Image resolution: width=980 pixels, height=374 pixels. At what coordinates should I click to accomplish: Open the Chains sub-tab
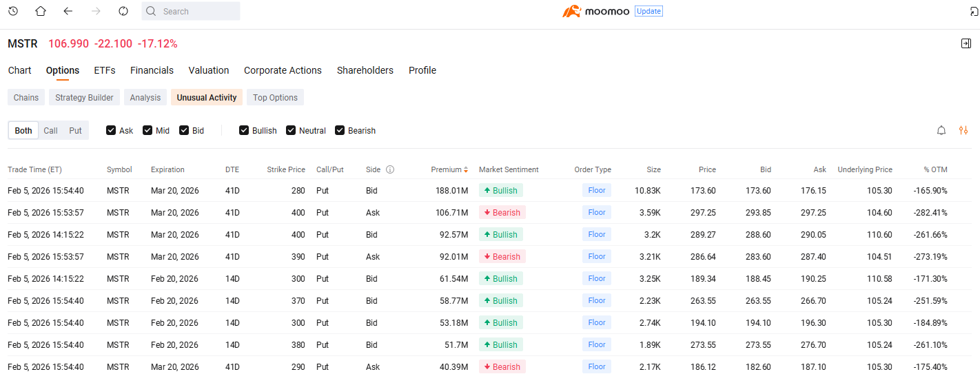26,97
